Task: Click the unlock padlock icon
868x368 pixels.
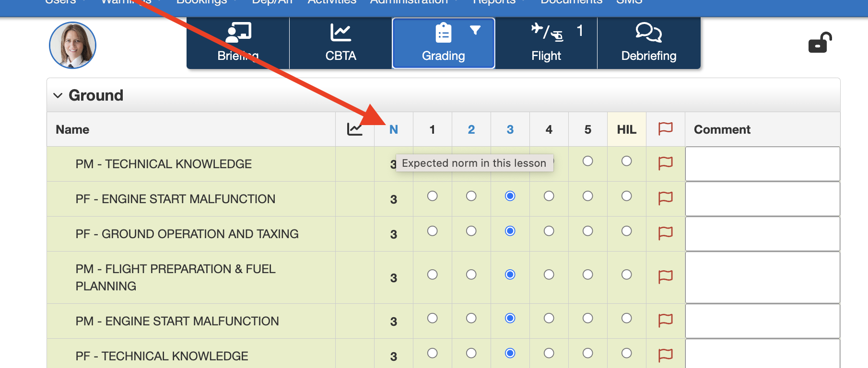Action: [820, 43]
